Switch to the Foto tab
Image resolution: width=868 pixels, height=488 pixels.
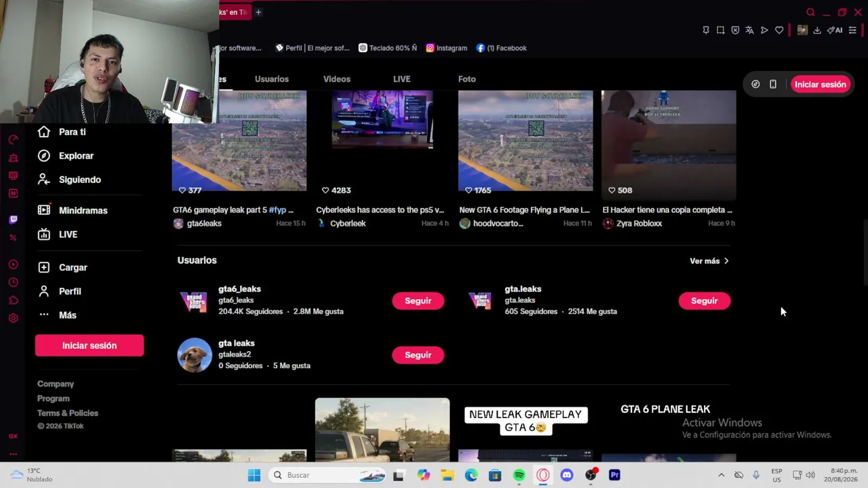point(467,79)
